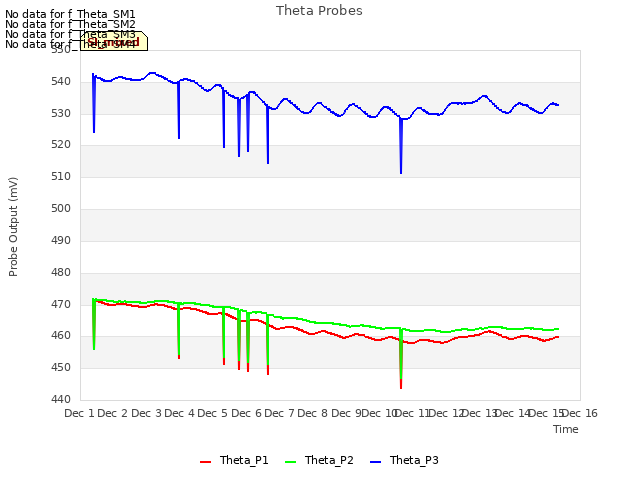Click the Dec 6 x-axis label
The image size is (640, 480).
click(247, 413)
